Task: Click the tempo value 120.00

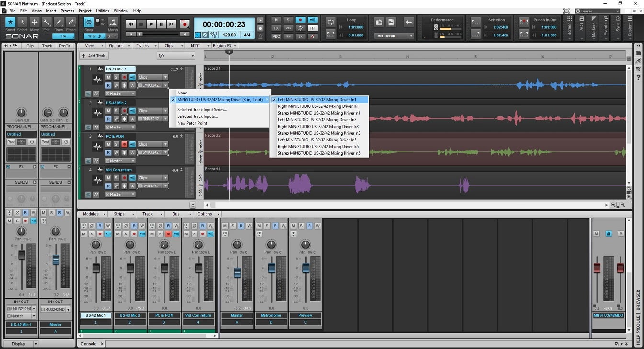Action: coord(229,35)
